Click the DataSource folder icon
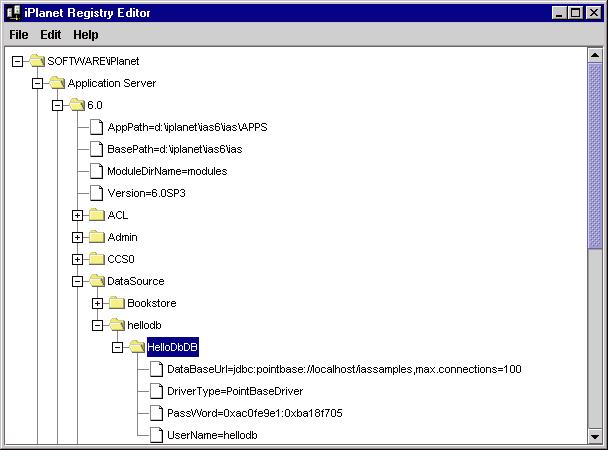608x450 pixels. (97, 281)
